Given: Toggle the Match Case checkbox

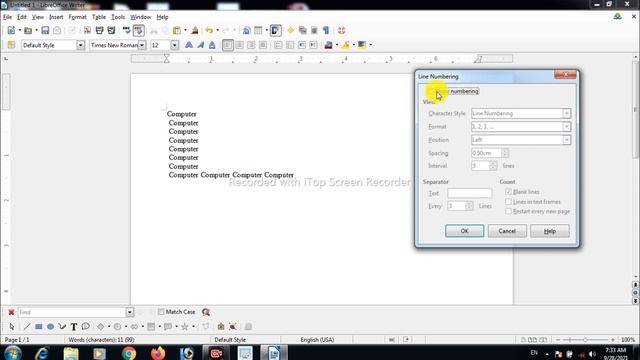Looking at the screenshot, I should [x=161, y=312].
